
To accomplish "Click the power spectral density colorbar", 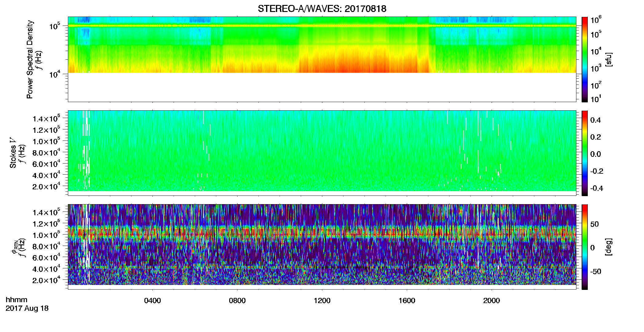I will click(x=585, y=59).
